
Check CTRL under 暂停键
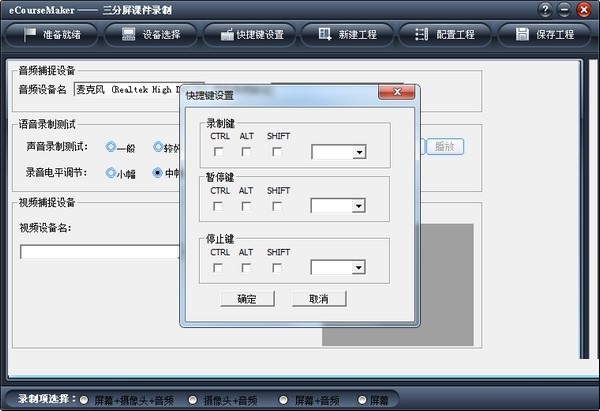pos(218,206)
